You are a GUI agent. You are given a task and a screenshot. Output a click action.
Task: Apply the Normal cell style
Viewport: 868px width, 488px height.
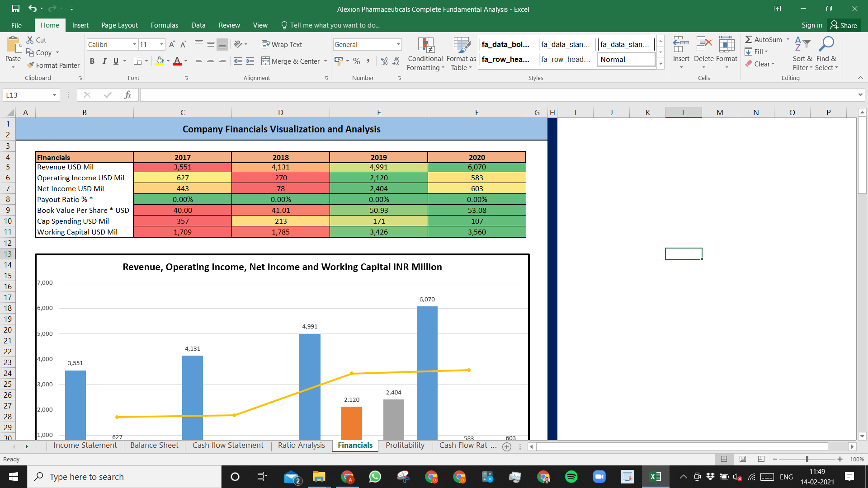click(626, 59)
